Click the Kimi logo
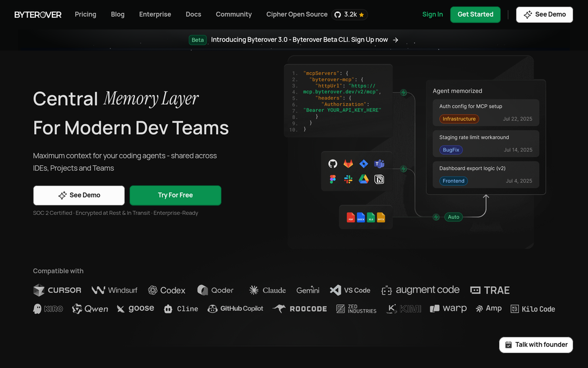The image size is (588, 368). [x=404, y=309]
